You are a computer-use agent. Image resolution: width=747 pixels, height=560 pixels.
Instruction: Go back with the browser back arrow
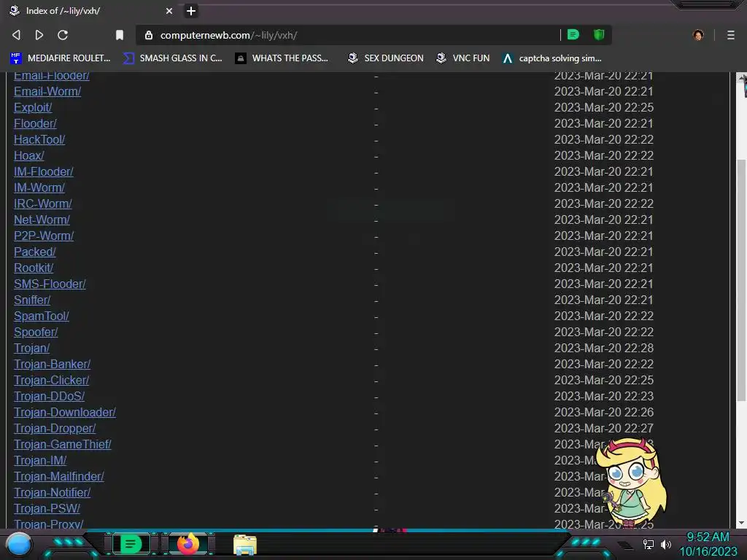pyautogui.click(x=16, y=35)
